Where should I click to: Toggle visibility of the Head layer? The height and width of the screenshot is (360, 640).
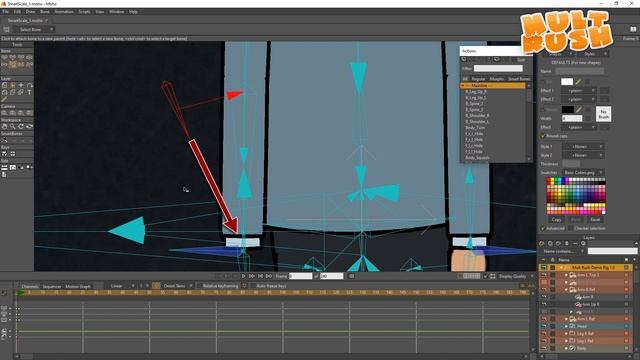544,327
